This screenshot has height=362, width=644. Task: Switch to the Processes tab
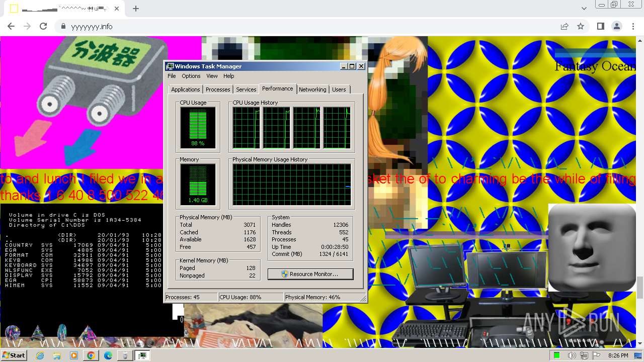[218, 89]
